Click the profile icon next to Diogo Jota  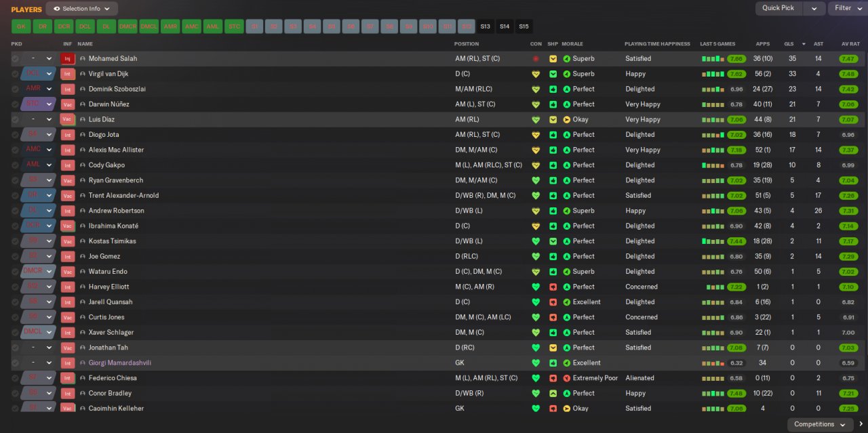83,135
